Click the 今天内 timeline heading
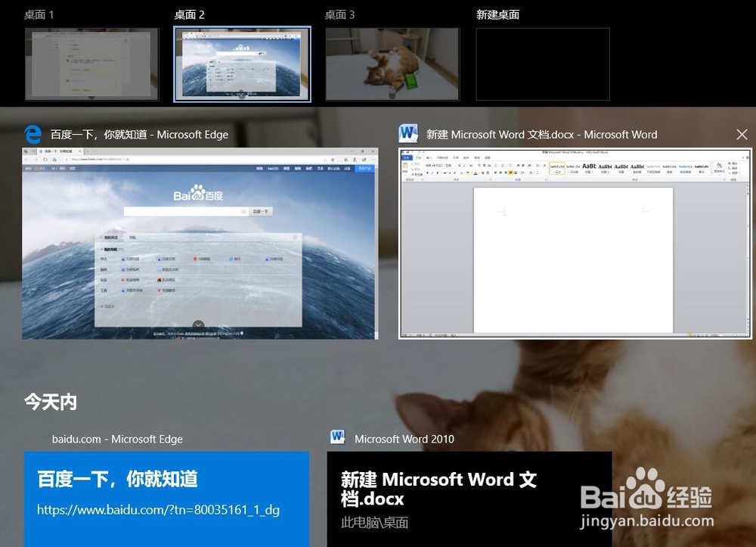The width and height of the screenshot is (756, 547). click(51, 402)
